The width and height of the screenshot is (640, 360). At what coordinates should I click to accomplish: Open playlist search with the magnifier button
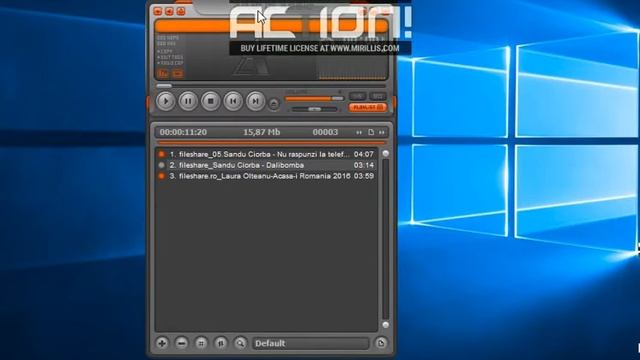point(240,343)
